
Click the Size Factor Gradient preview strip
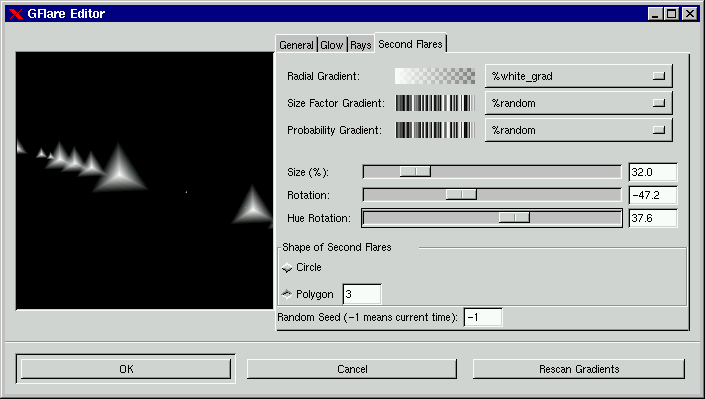435,103
